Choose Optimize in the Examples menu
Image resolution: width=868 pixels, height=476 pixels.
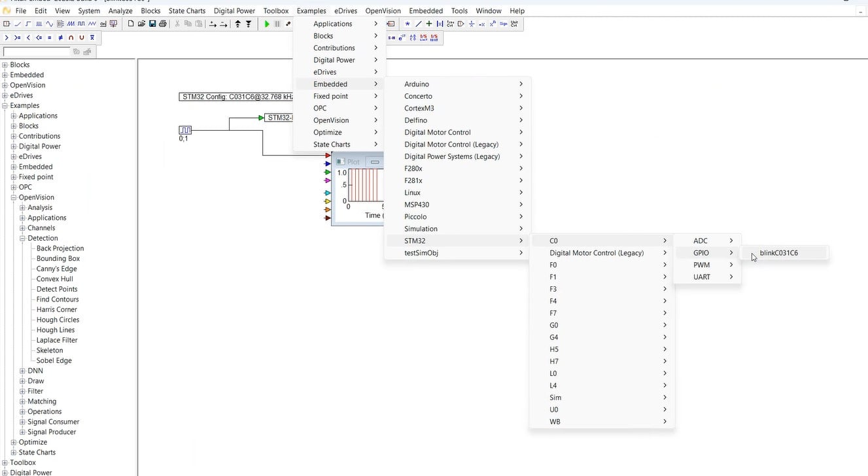point(339,133)
